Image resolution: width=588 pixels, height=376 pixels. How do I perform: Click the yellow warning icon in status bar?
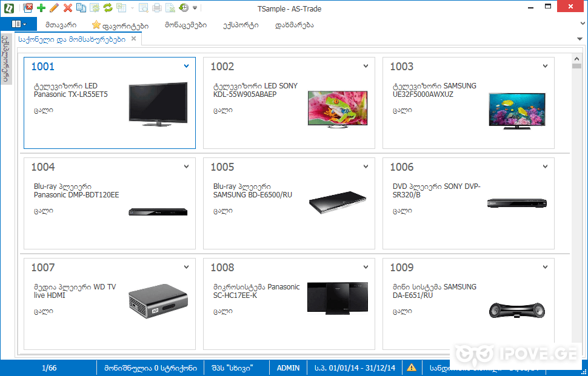(x=412, y=368)
